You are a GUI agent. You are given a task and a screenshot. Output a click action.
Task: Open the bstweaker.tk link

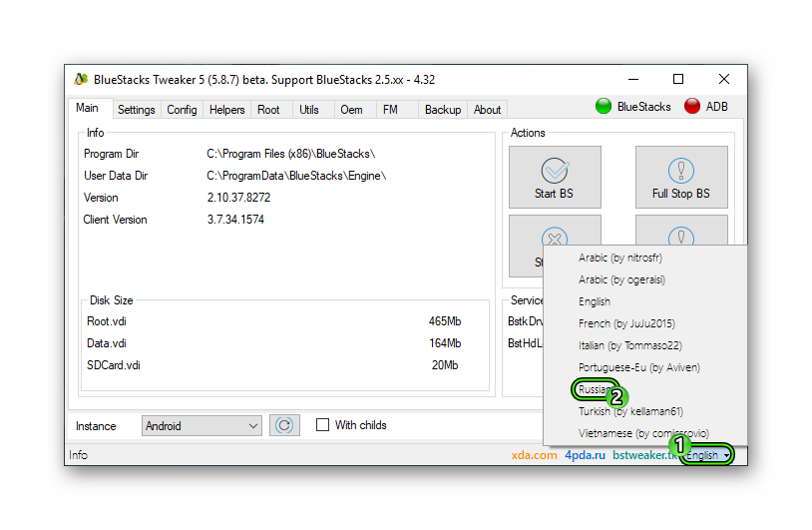click(x=645, y=455)
